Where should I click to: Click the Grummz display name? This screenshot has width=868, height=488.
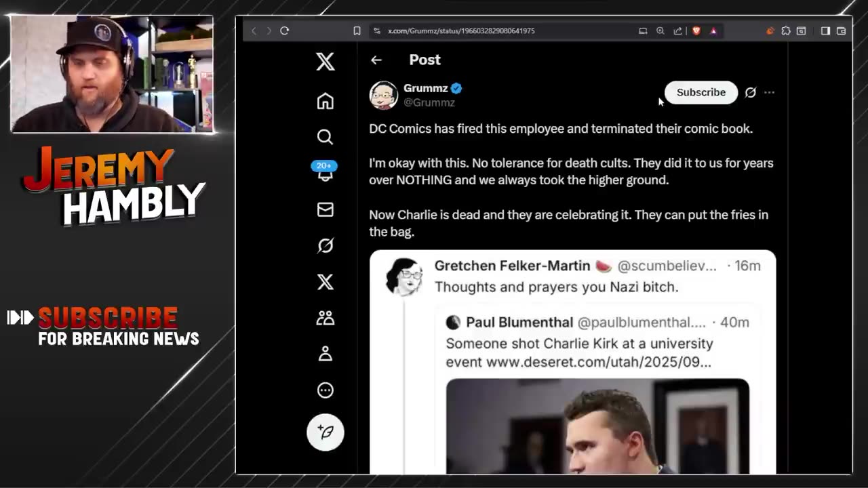pos(425,88)
